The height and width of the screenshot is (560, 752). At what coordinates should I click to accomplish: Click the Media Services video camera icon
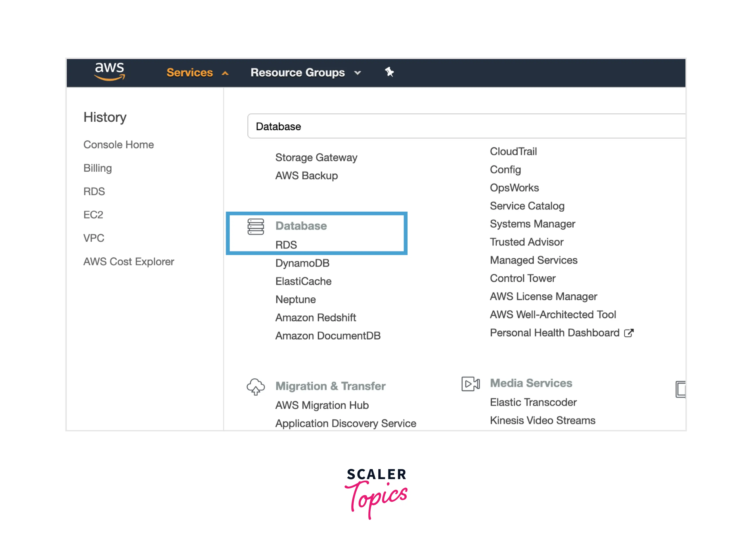click(x=470, y=384)
